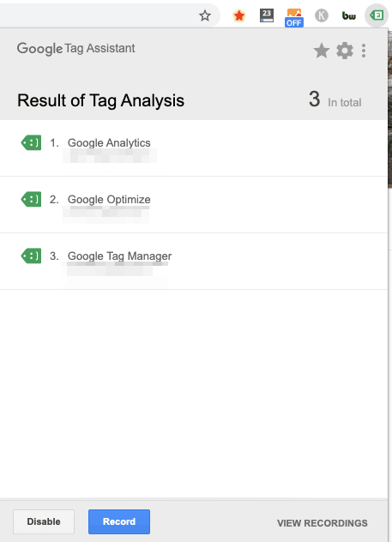This screenshot has height=542, width=392.
Task: Open the red star extension
Action: (239, 15)
